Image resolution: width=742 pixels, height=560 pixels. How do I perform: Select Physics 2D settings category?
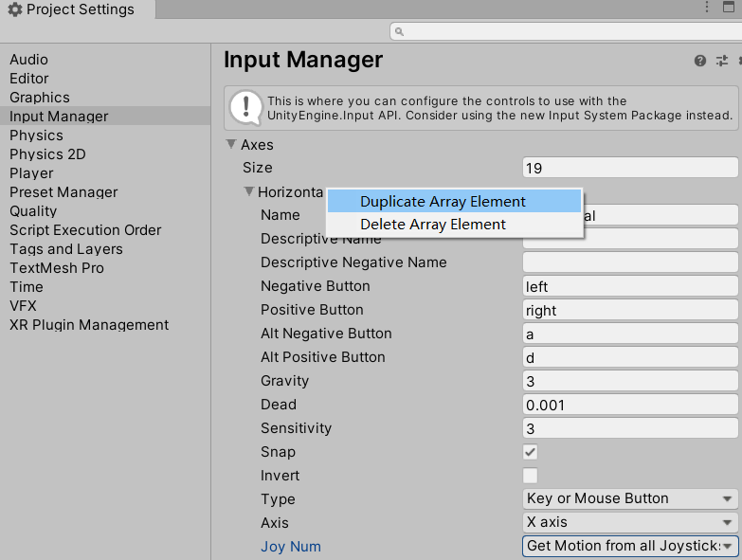(x=47, y=154)
